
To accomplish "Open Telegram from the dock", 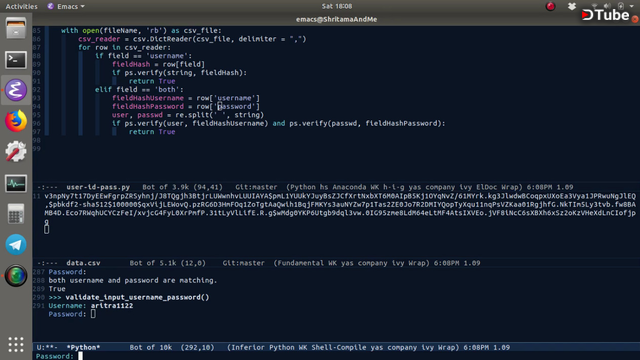I will click(16, 244).
